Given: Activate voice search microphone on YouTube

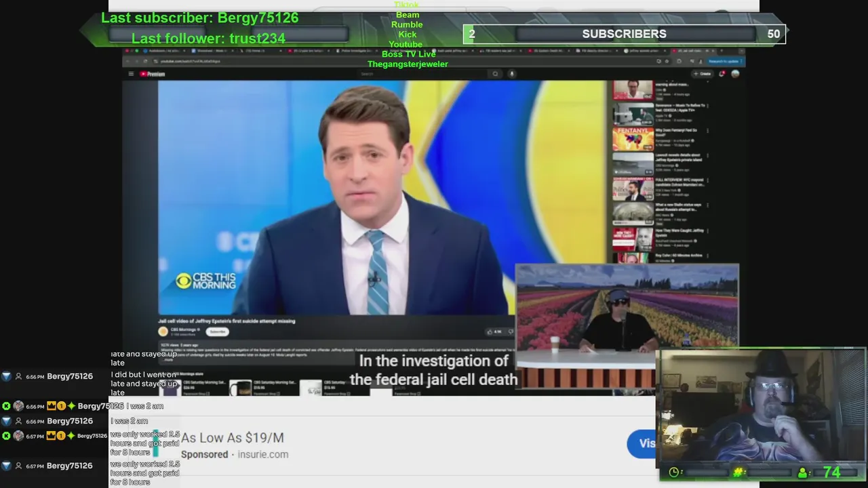Looking at the screenshot, I should coord(512,74).
